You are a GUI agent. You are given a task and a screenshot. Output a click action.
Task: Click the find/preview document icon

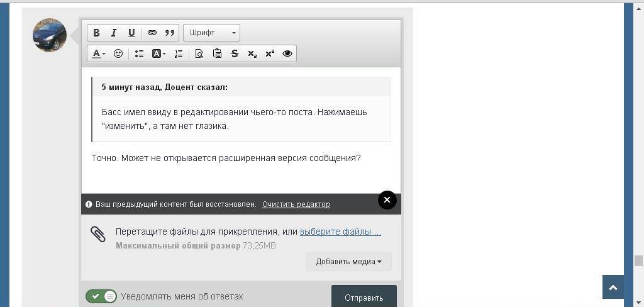199,53
